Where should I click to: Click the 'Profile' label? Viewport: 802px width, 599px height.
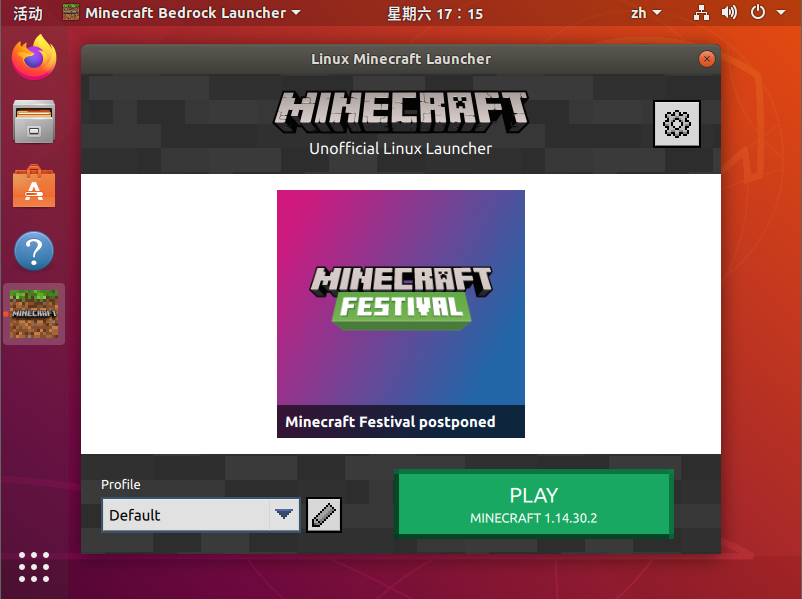pos(121,484)
